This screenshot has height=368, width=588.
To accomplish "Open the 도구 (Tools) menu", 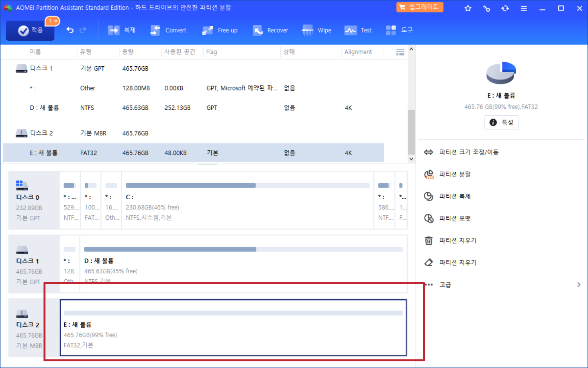I will point(400,30).
